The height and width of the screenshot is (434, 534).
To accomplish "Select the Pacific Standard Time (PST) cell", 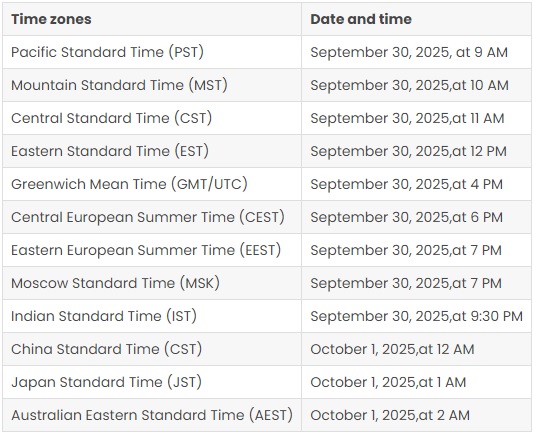I will point(152,52).
